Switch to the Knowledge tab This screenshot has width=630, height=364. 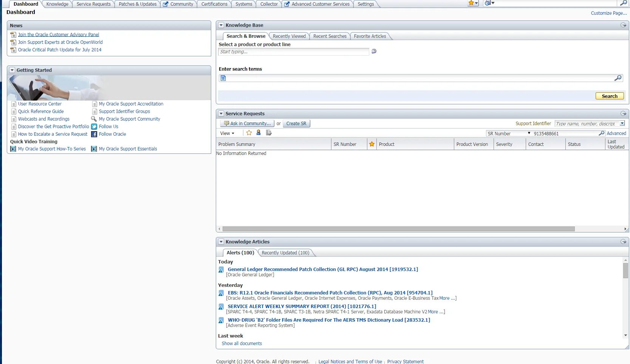pyautogui.click(x=57, y=4)
